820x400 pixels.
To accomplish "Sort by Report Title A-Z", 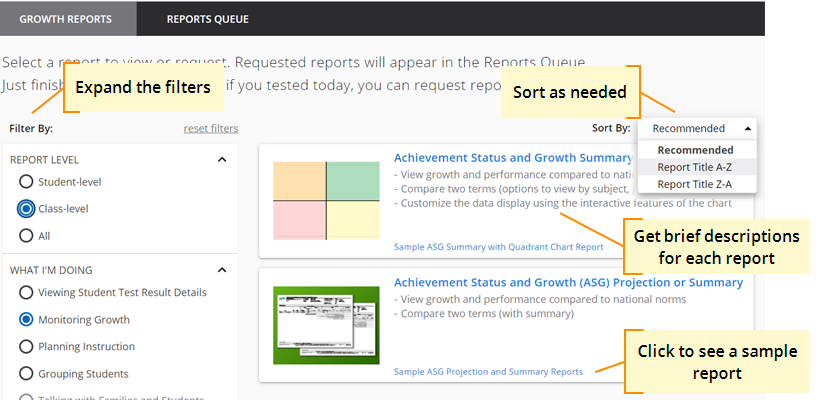I will [x=694, y=167].
